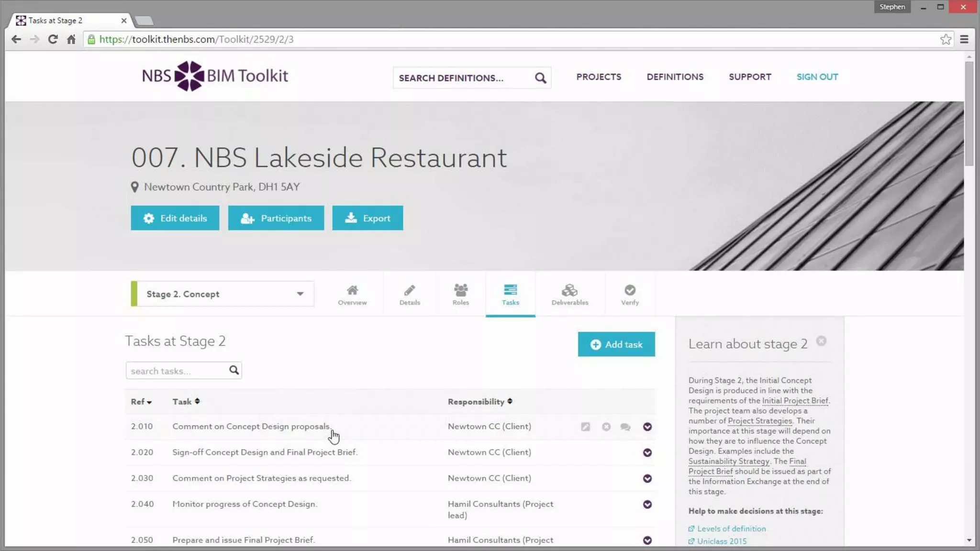Expand details of task 2.040
The image size is (980, 551).
647,504
